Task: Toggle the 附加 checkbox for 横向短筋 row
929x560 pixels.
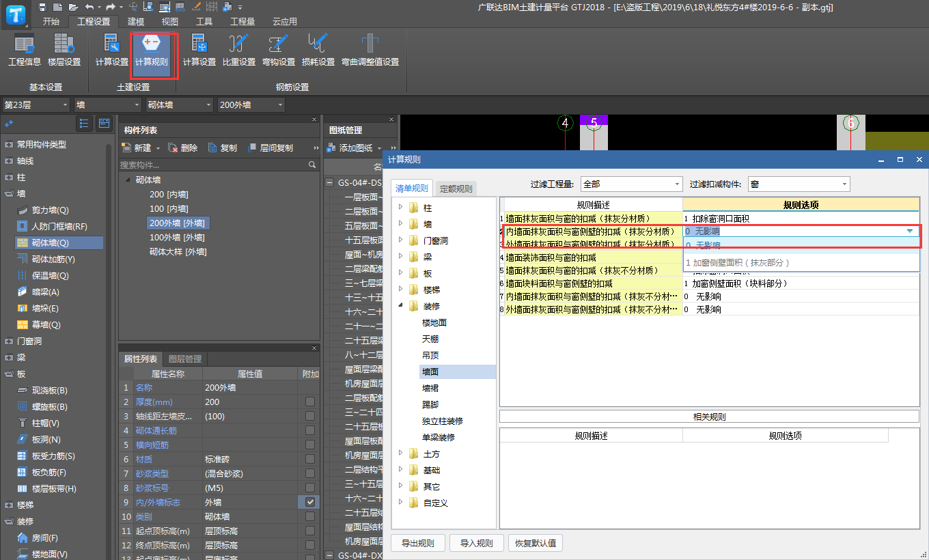Action: tap(310, 445)
